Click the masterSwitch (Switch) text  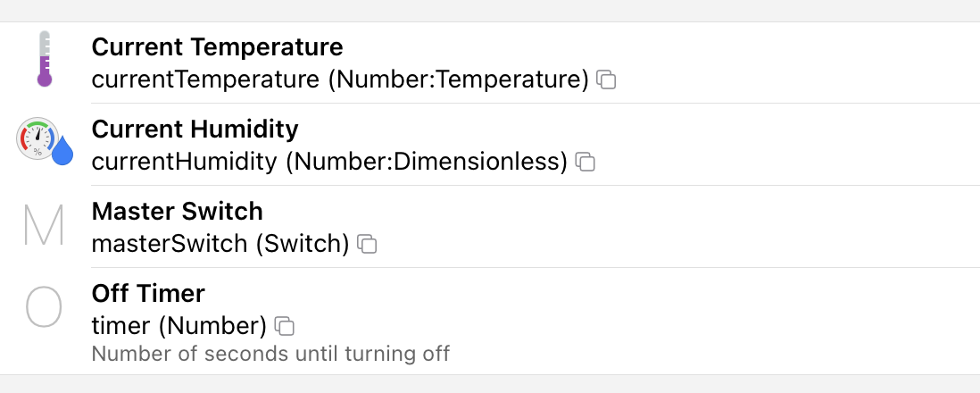pos(220,244)
